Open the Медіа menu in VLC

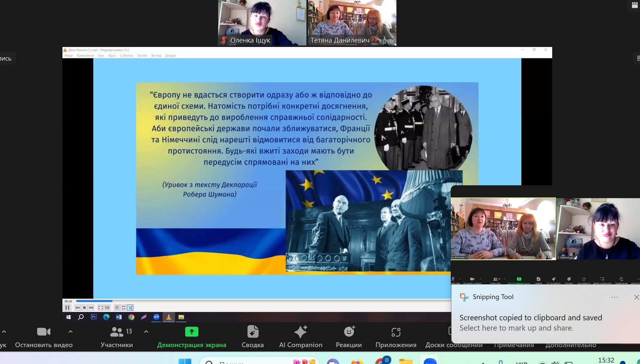click(69, 56)
